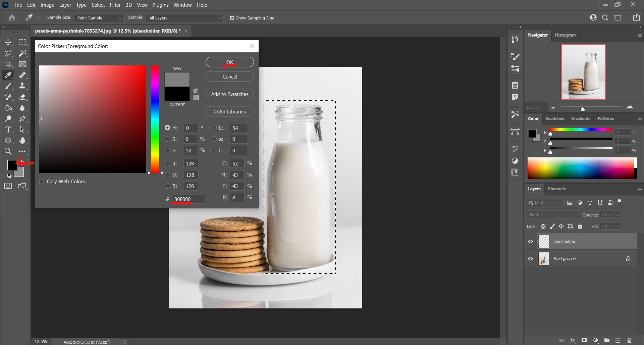
Task: Switch to the Histogram tab
Action: [x=565, y=35]
